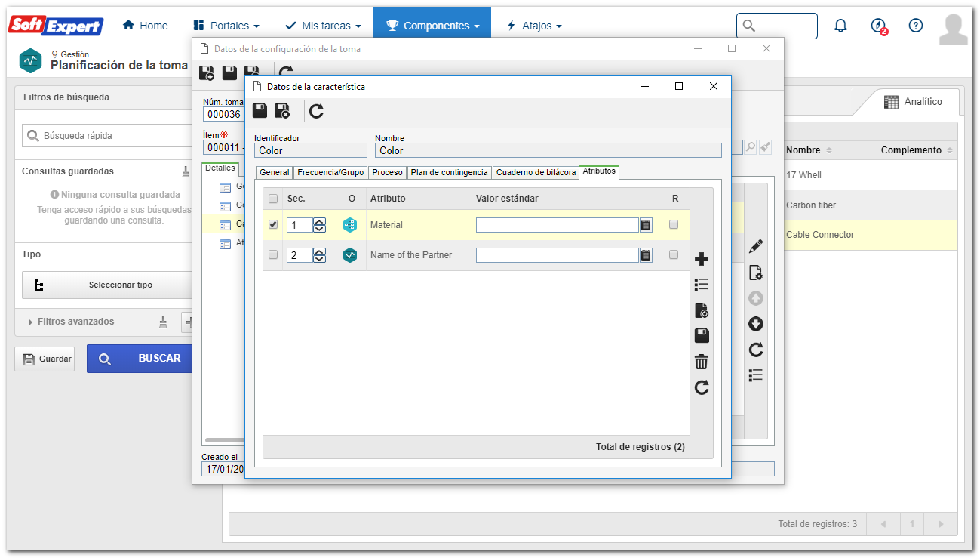Delete attribute using the trash icon
Screen dimensions: 980x558
click(x=702, y=362)
